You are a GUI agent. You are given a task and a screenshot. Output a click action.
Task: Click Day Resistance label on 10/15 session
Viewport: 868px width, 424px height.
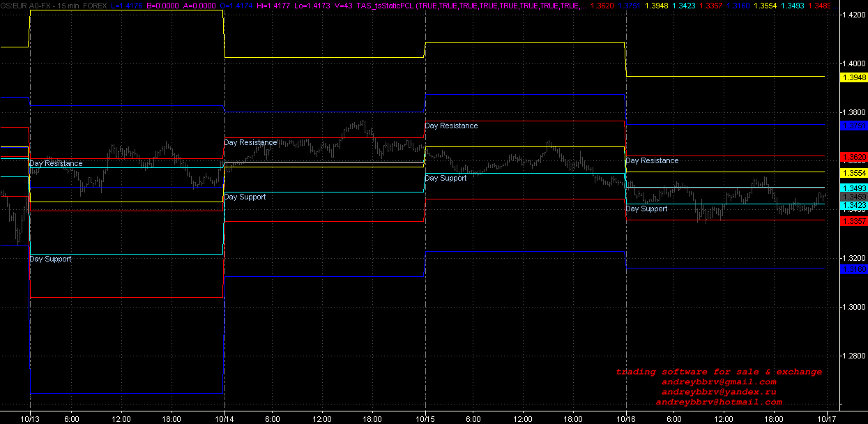click(451, 126)
